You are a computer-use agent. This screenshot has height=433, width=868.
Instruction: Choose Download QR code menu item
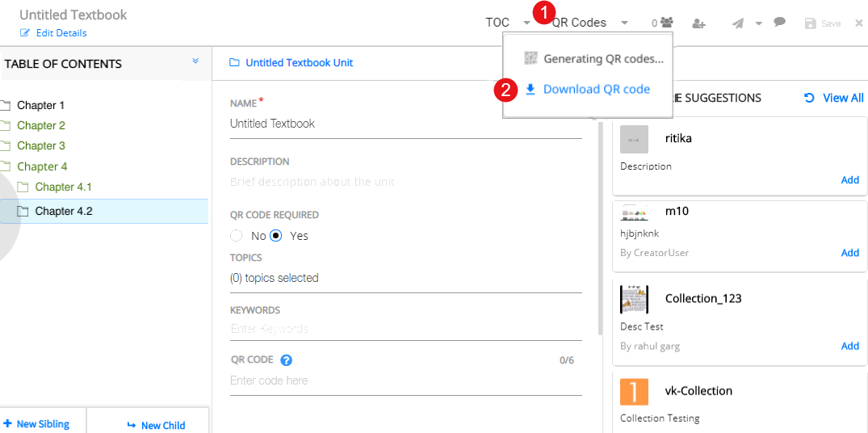(596, 90)
